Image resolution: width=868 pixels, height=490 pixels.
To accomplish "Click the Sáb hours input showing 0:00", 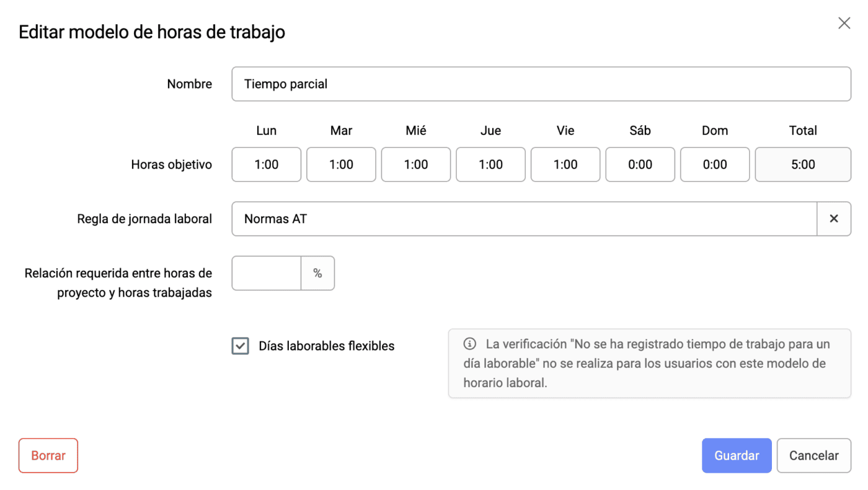I will tap(640, 164).
